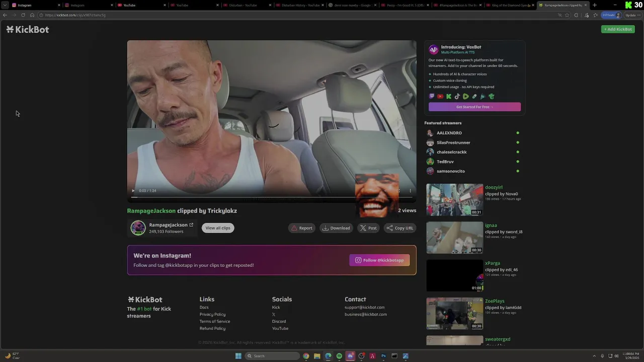Image resolution: width=644 pixels, height=362 pixels.
Task: Open the doozyirl clip thumbnail
Action: click(454, 200)
